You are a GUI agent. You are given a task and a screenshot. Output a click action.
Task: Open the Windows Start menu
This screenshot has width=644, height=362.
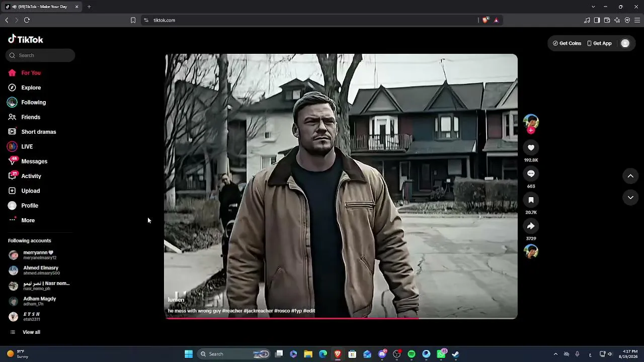pyautogui.click(x=189, y=354)
